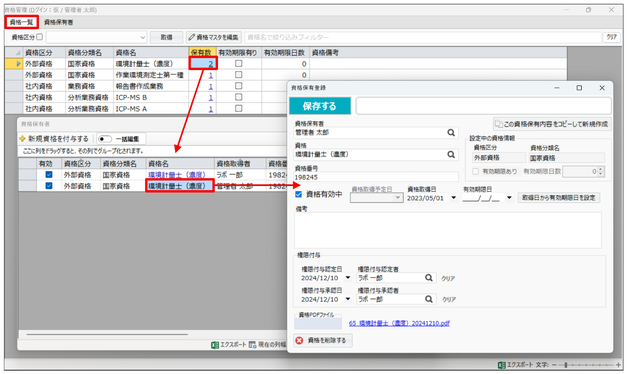Click the search icon for 資格保有者 field
Viewport: 627px width, 374px height.
(451, 132)
